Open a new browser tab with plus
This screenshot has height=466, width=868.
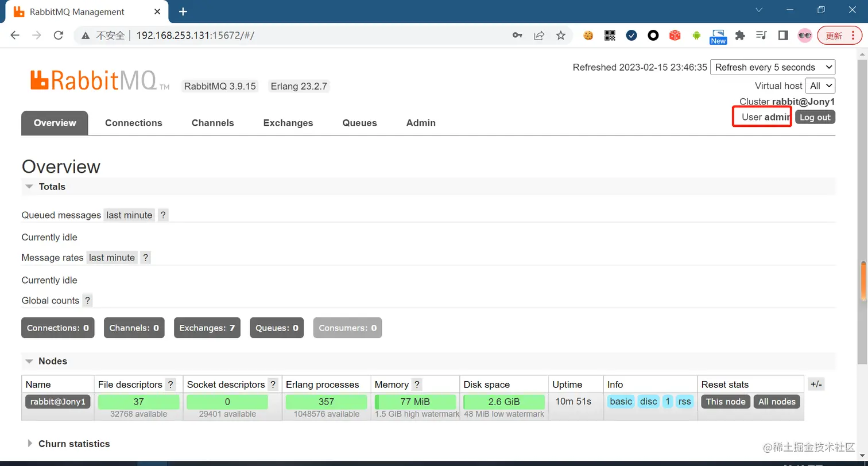[x=183, y=11]
